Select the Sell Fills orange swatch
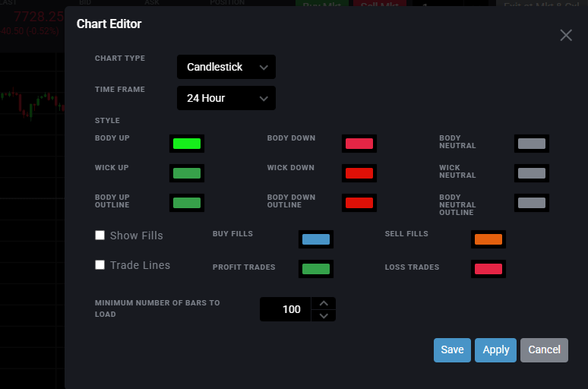 488,239
